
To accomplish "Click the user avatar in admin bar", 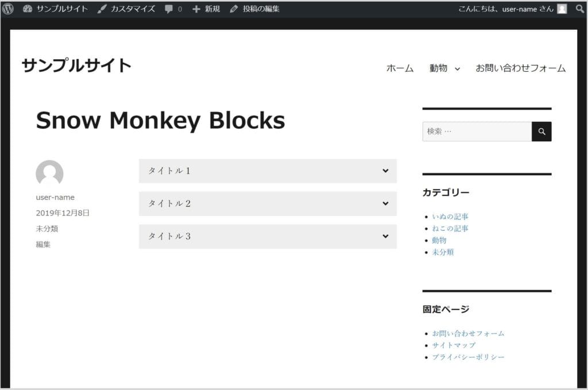I will coord(562,9).
